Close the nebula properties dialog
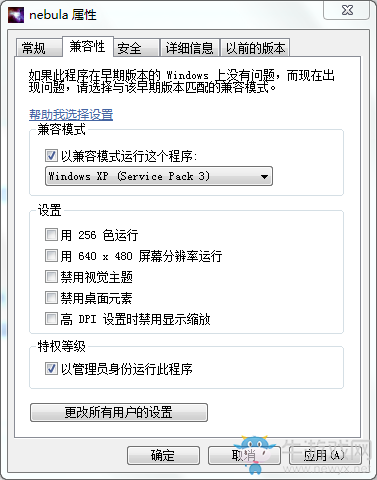377x480 pixels. tap(347, 10)
